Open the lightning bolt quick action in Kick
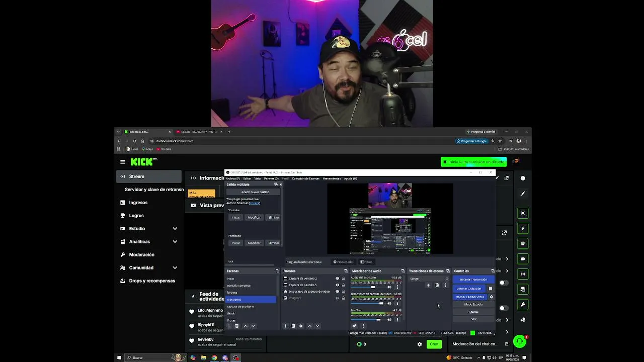Viewport: 644px width, 362px height. tap(523, 228)
